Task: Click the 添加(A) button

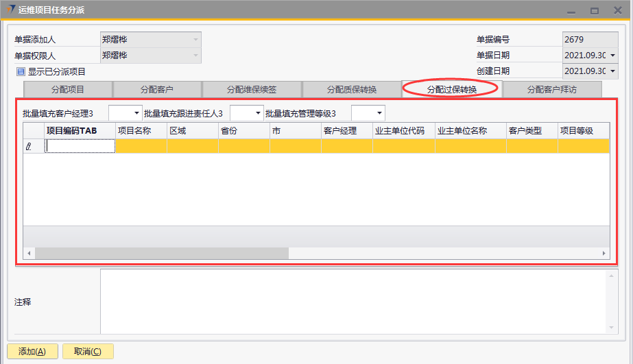Action: [32, 352]
